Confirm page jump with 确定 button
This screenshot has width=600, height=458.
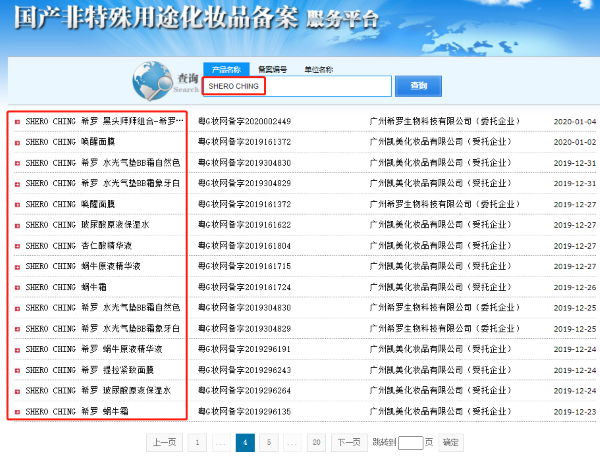[x=451, y=441]
